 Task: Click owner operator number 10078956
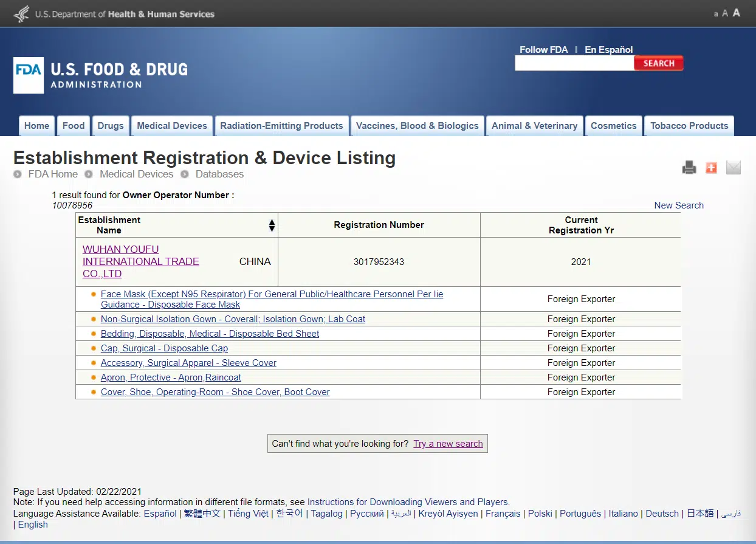tap(72, 205)
